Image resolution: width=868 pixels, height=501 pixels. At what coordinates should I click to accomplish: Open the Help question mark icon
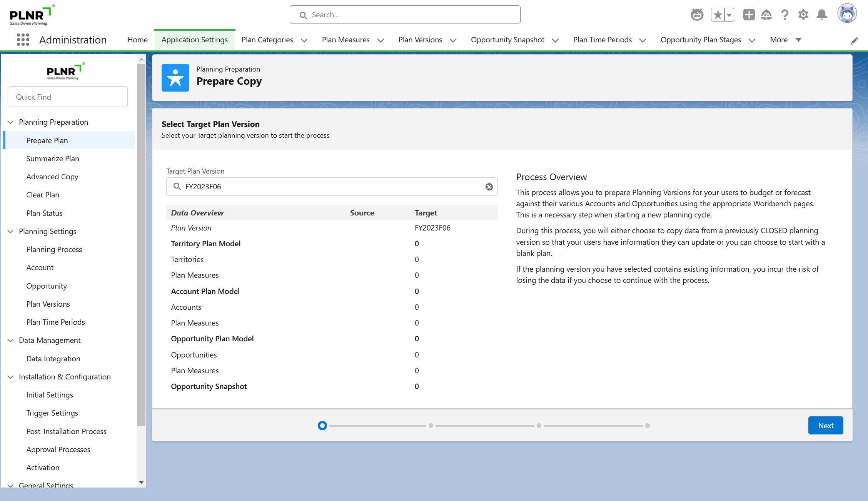(785, 15)
